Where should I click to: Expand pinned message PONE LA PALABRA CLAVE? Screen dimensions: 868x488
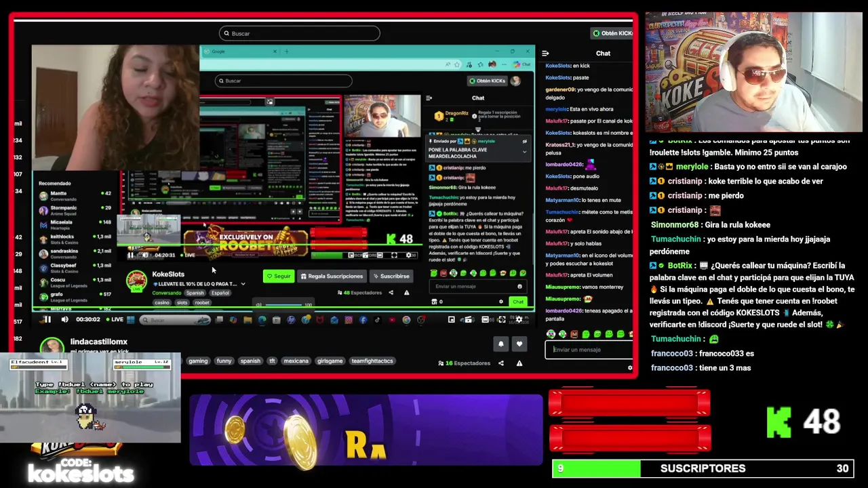(524, 152)
